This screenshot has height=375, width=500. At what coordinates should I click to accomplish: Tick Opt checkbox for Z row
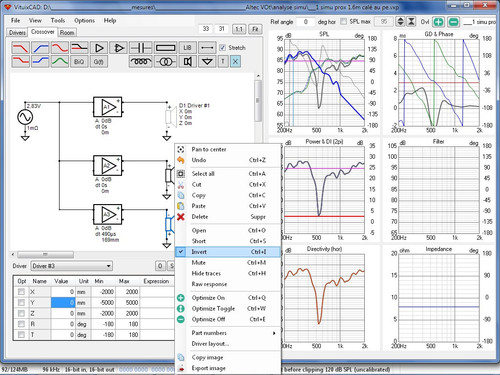pyautogui.click(x=21, y=313)
